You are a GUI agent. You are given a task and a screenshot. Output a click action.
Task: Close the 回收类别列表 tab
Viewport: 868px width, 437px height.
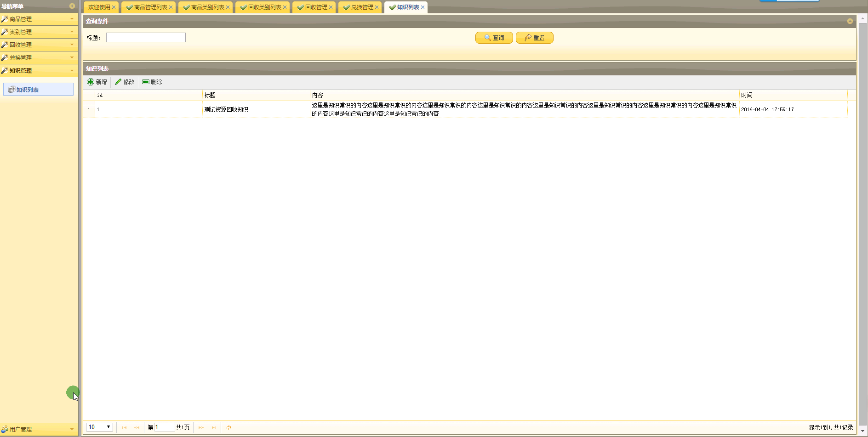285,7
